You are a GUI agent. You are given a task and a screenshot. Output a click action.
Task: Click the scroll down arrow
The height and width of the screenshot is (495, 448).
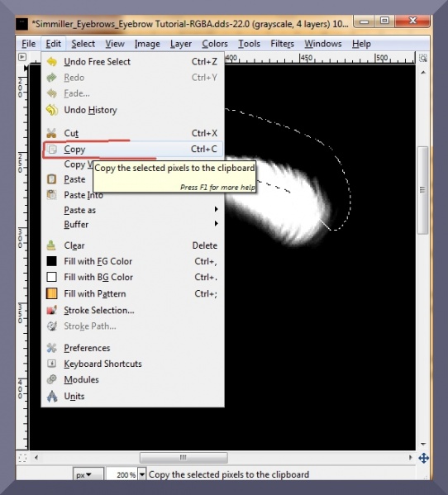(x=423, y=444)
